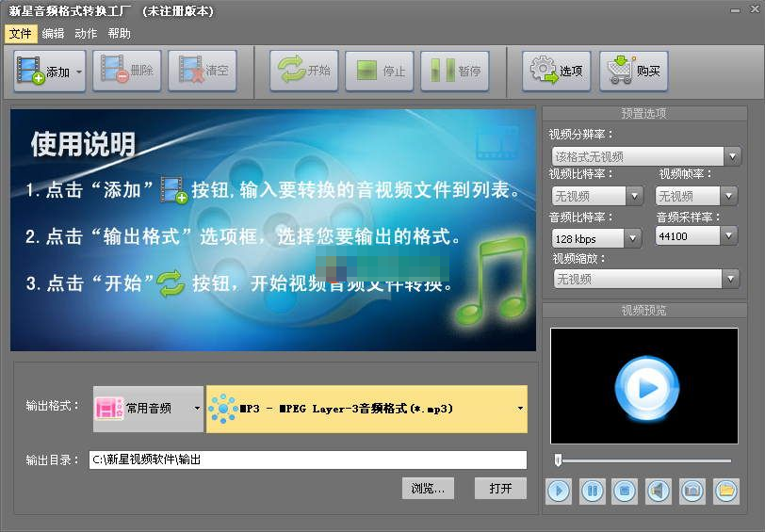Screen dimensions: 765x532
Task: Mute the preview with the speaker icon
Action: pyautogui.click(x=658, y=491)
